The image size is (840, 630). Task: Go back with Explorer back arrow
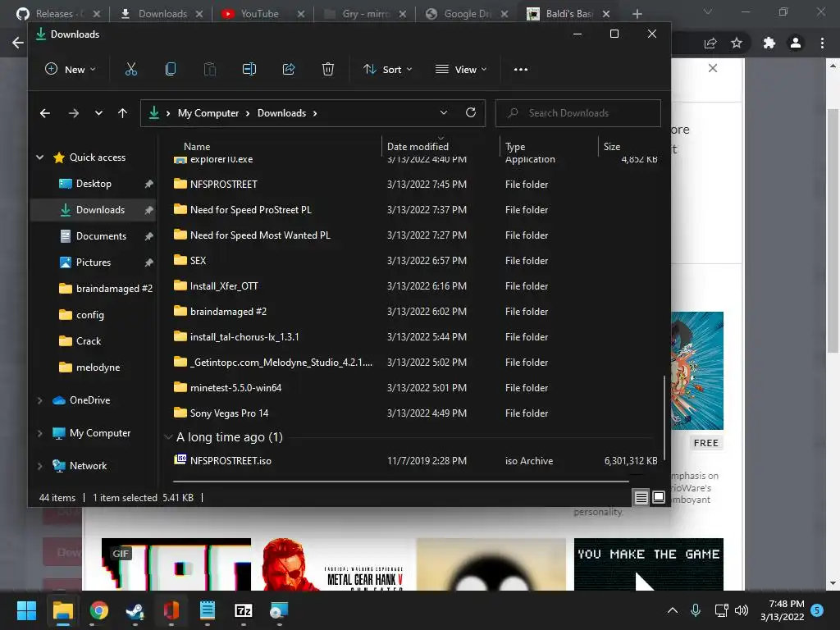45,113
